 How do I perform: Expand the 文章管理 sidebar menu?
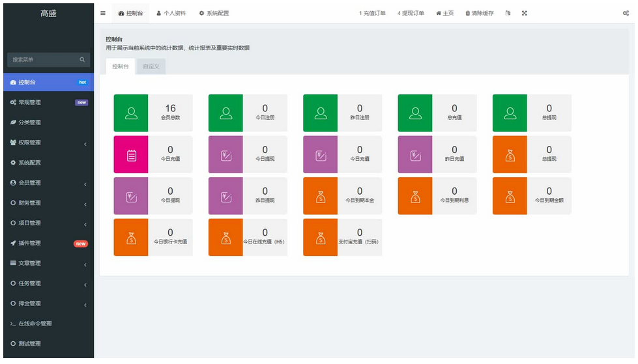[x=47, y=263]
